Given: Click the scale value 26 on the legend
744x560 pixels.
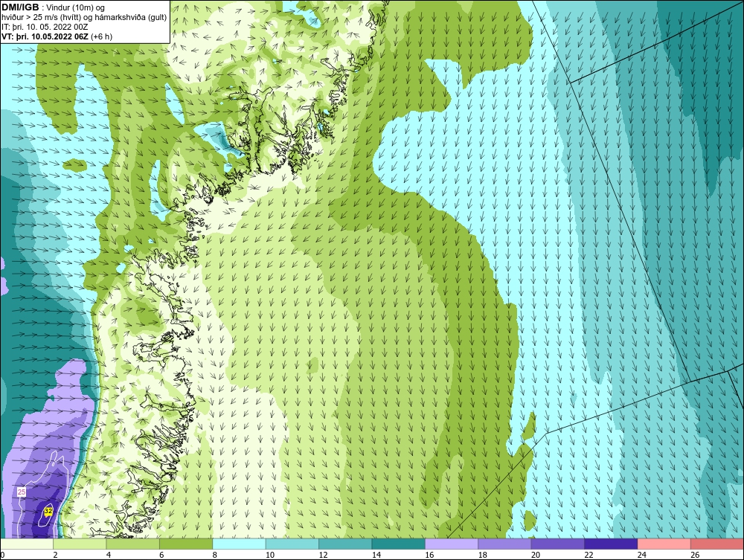Looking at the screenshot, I should [x=695, y=556].
